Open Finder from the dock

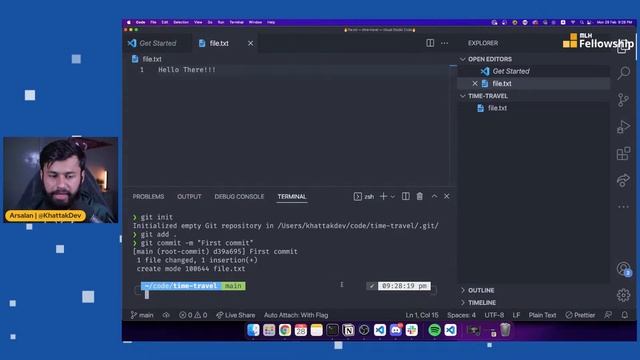[x=253, y=330]
